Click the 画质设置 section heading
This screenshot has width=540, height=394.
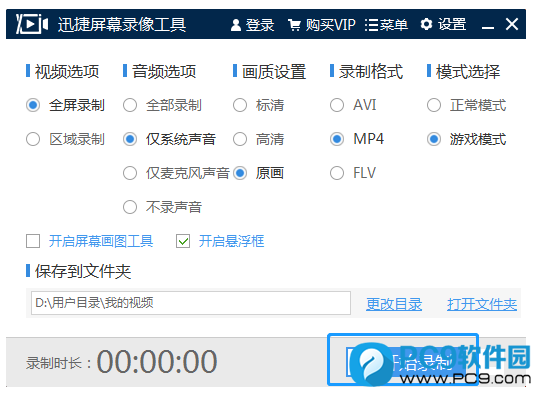coord(274,71)
